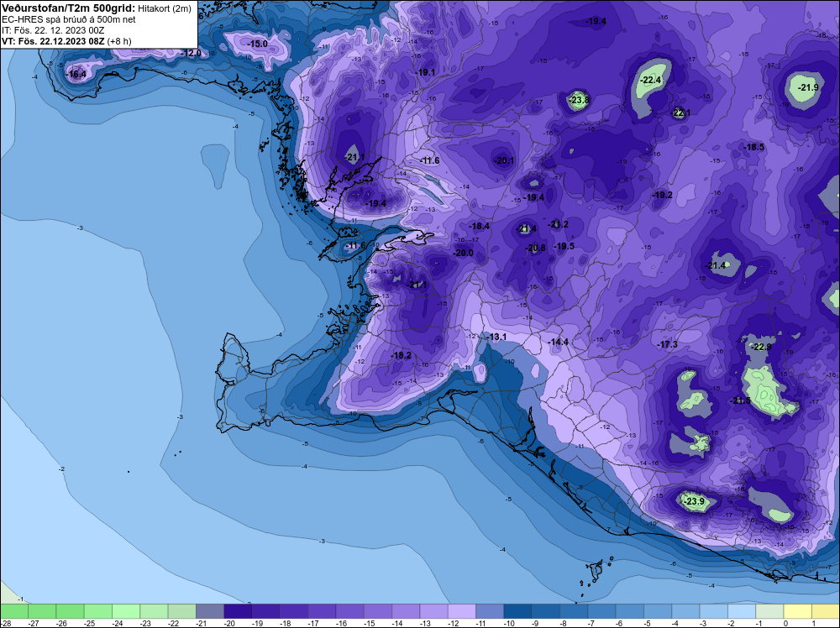Click the 'VT: Fös. 22.12.2023 08Z (+8 h)' line
The width and height of the screenshot is (840, 628).
coord(66,41)
